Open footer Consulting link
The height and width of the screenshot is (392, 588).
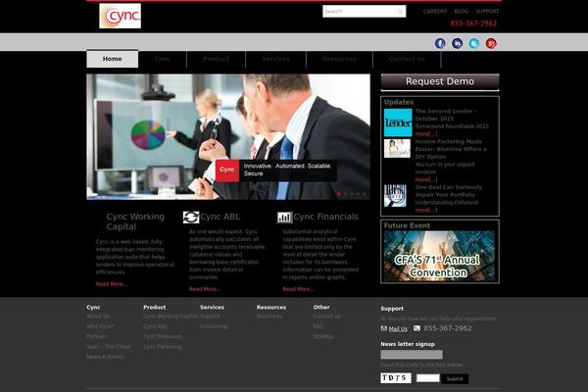coord(214,326)
